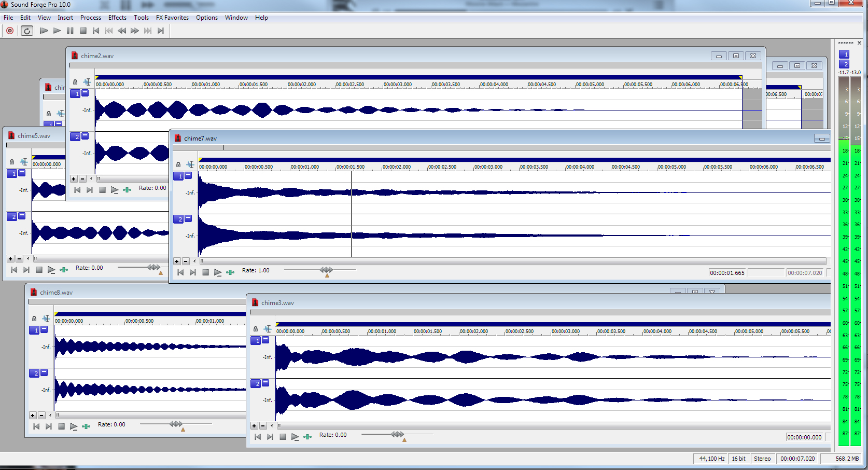Click the Stereo status field
Image resolution: width=868 pixels, height=470 pixels.
pos(762,459)
